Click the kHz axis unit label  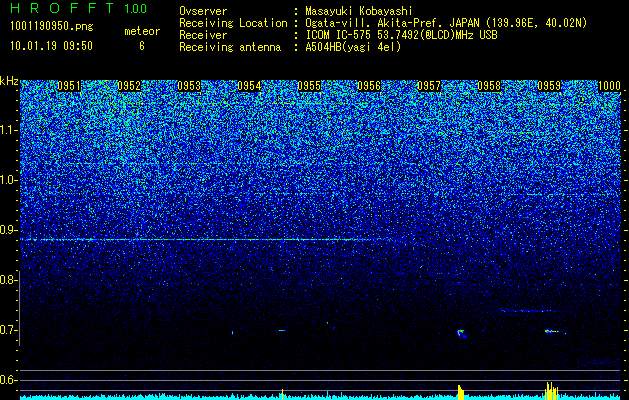coord(9,81)
